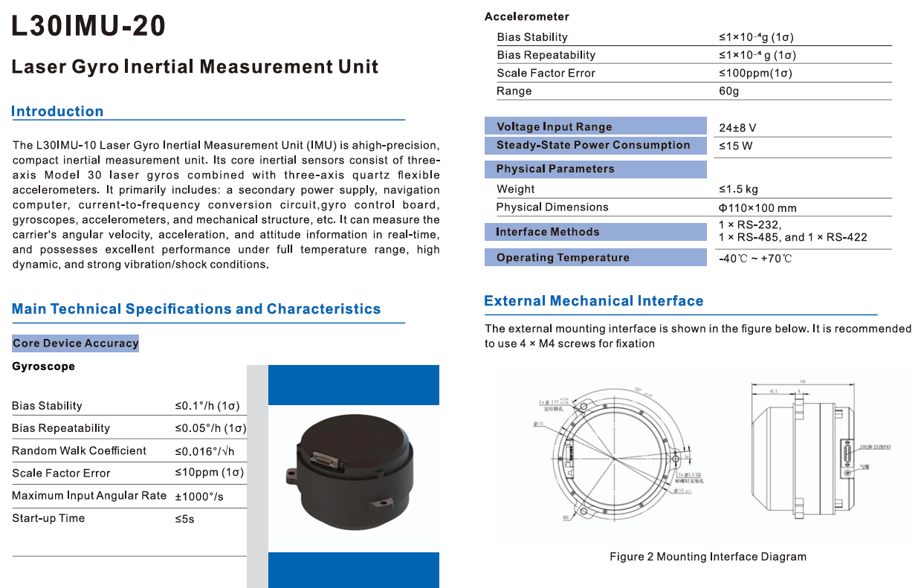921x588 pixels.
Task: Click the 'Physical Parameters' header cell
Action: pyautogui.click(x=595, y=169)
